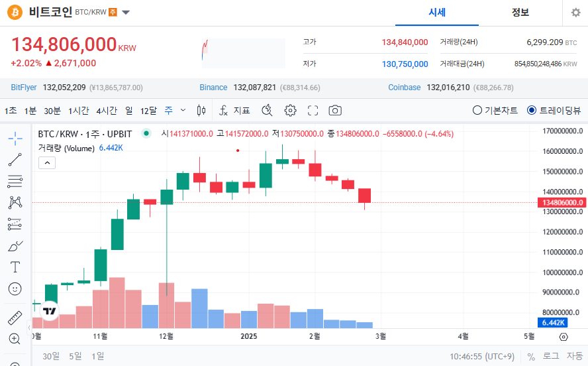This screenshot has width=588, height=366.
Task: Click the 10:46:55 (UTC+9) timezone button
Action: pos(482,356)
